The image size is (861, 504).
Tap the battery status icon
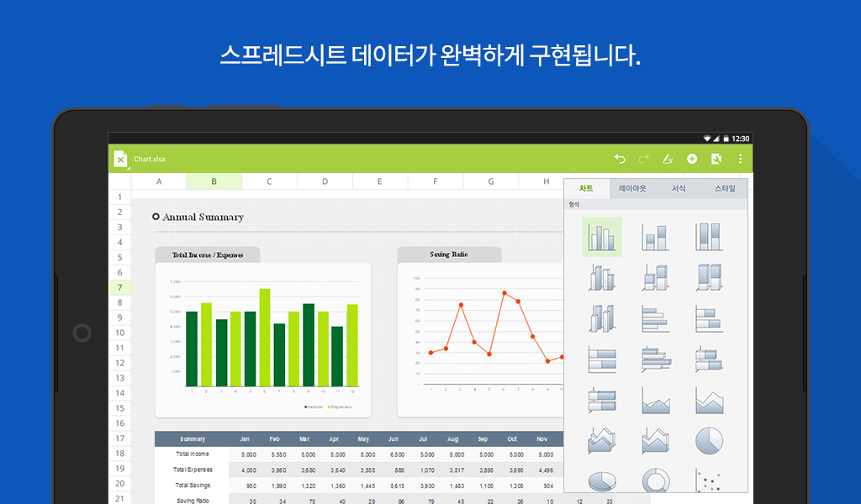(726, 139)
